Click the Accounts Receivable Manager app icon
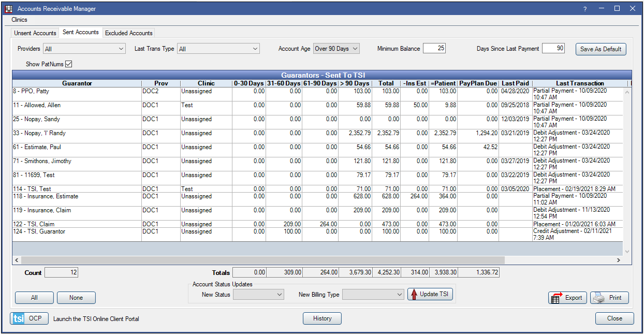 pos(8,9)
